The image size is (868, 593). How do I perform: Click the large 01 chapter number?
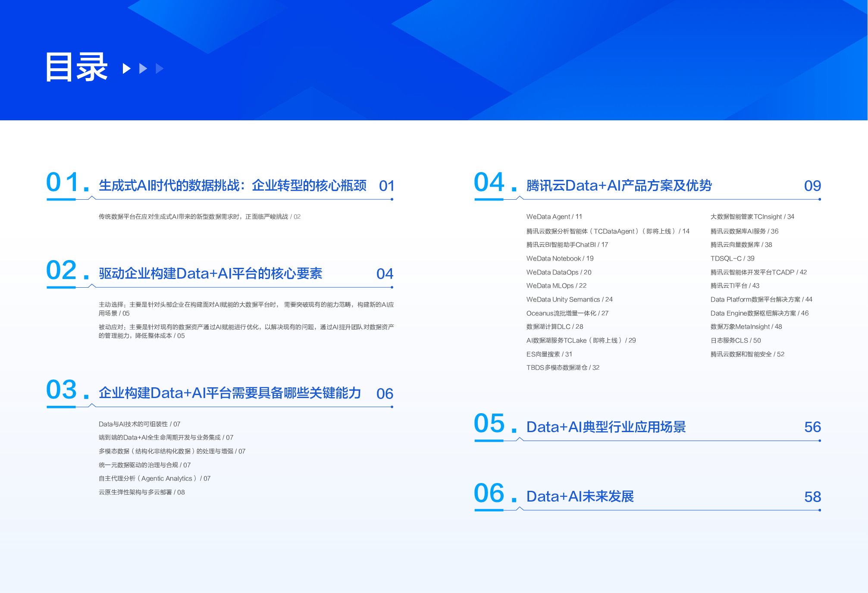63,182
